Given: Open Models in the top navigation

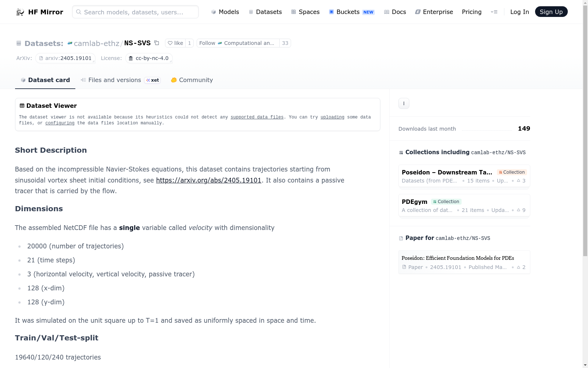Looking at the screenshot, I should pos(225,12).
